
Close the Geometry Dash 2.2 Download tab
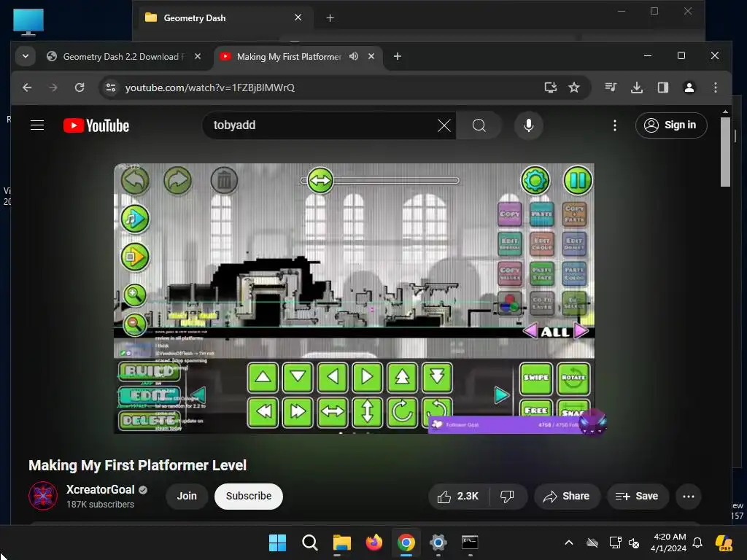[198, 56]
